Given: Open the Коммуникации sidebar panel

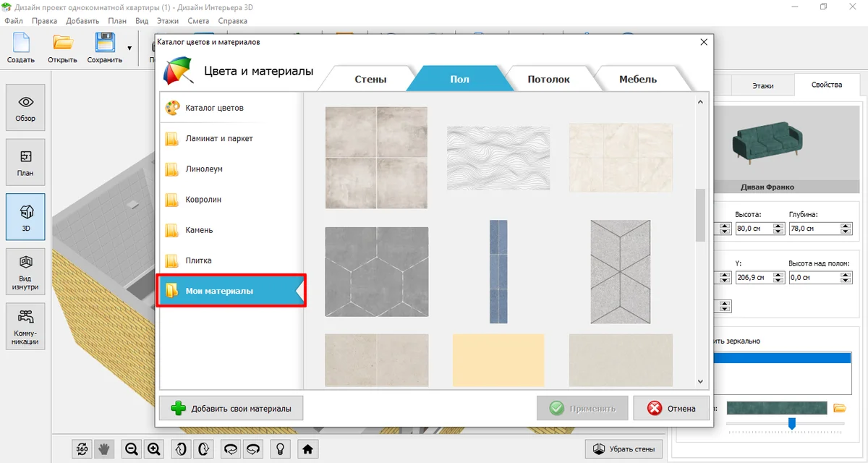Looking at the screenshot, I should [25, 326].
